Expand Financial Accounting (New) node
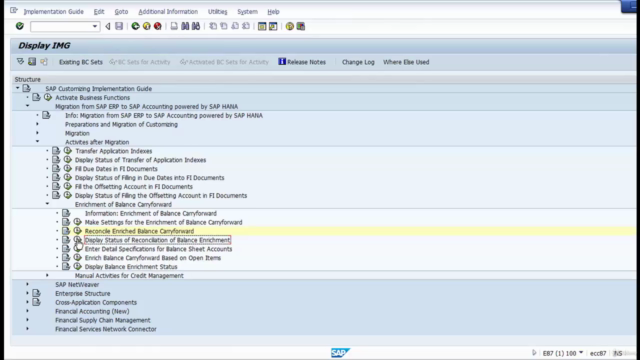The width and height of the screenshot is (640, 360). (27, 311)
